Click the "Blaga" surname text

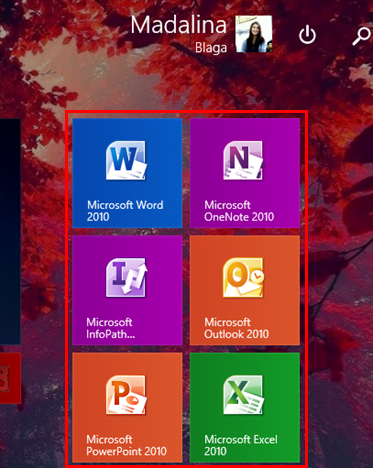211,48
